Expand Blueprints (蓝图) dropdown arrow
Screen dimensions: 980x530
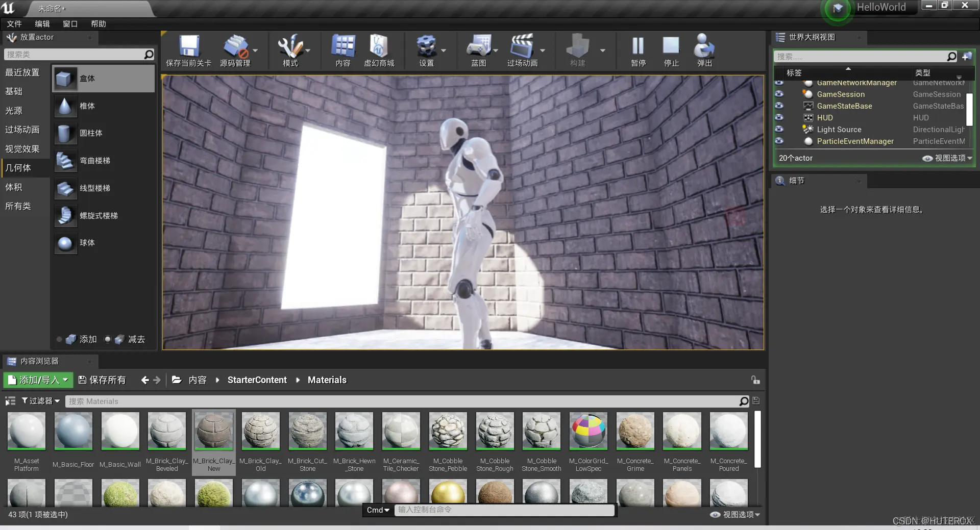click(x=496, y=51)
